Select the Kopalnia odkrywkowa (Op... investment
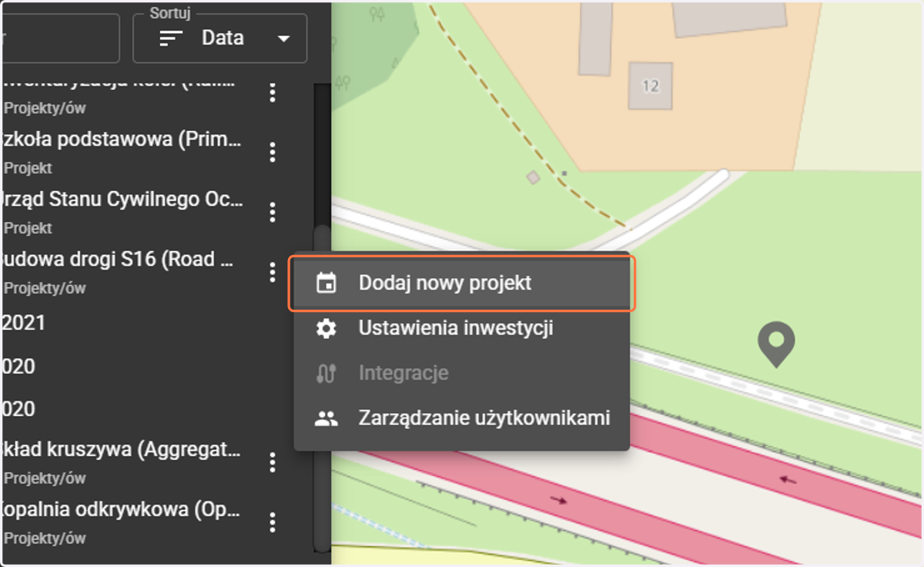This screenshot has width=924, height=567. (122, 509)
